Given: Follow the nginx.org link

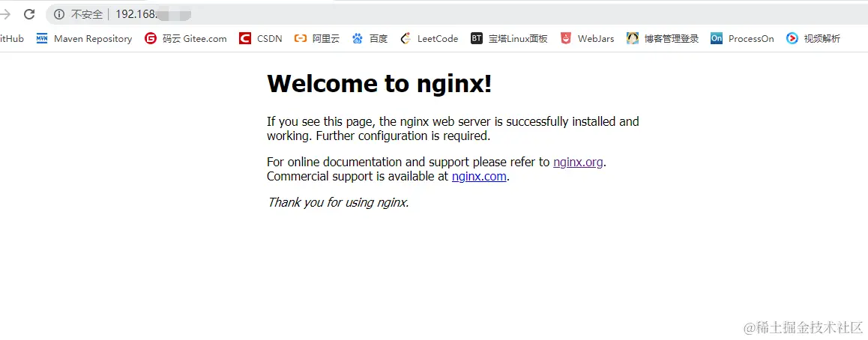Looking at the screenshot, I should pos(578,162).
